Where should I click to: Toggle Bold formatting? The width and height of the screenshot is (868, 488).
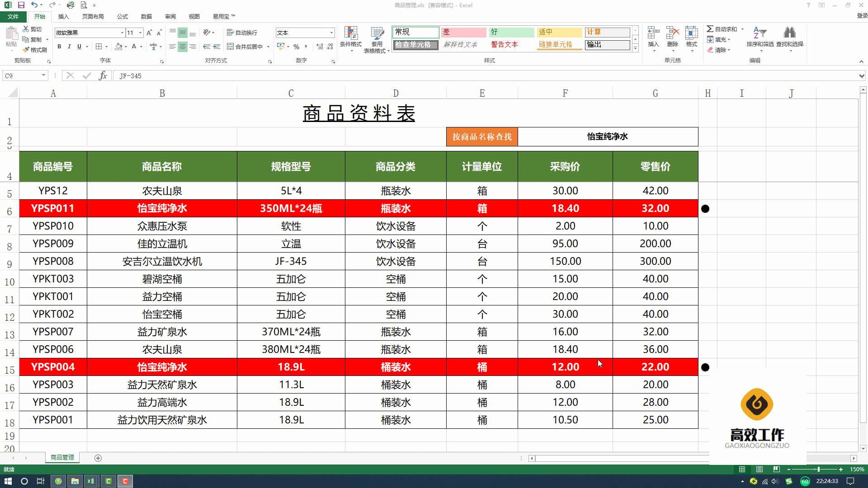(x=59, y=47)
